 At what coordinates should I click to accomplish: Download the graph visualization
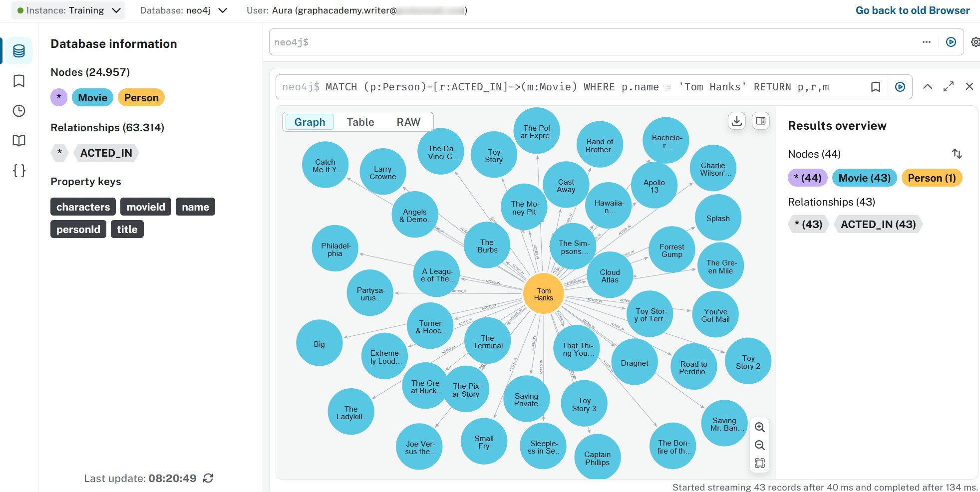click(737, 121)
